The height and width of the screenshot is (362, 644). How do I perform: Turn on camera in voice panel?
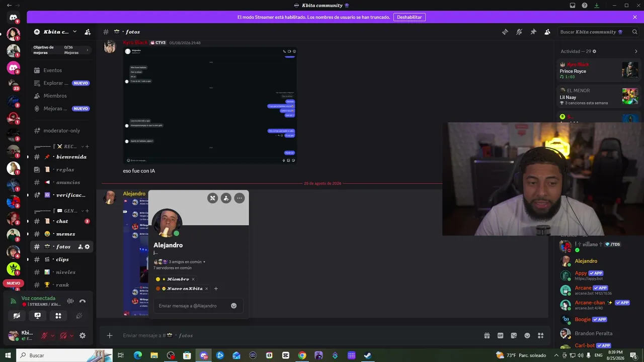[17, 316]
